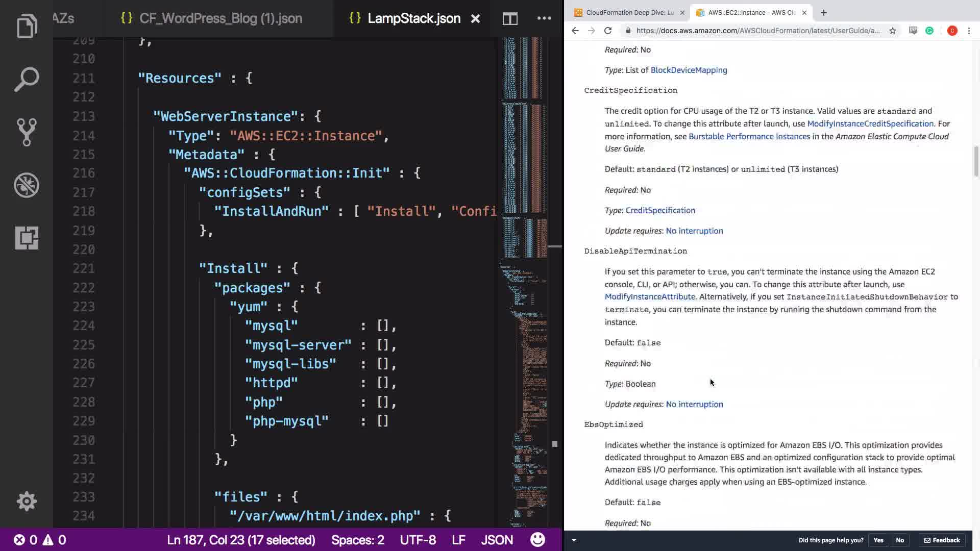
Task: Open the Debug view icon
Action: pyautogui.click(x=27, y=185)
